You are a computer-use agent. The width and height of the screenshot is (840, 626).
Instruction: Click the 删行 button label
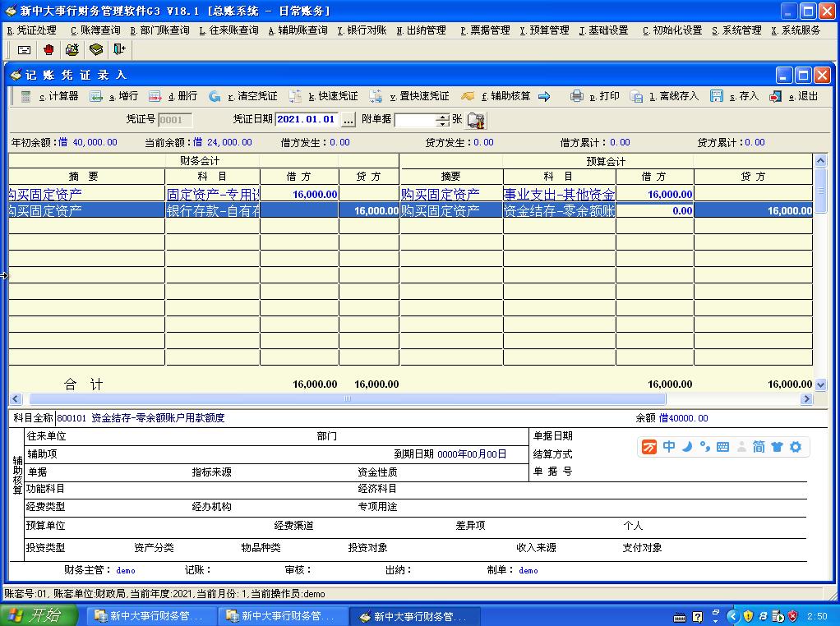182,96
